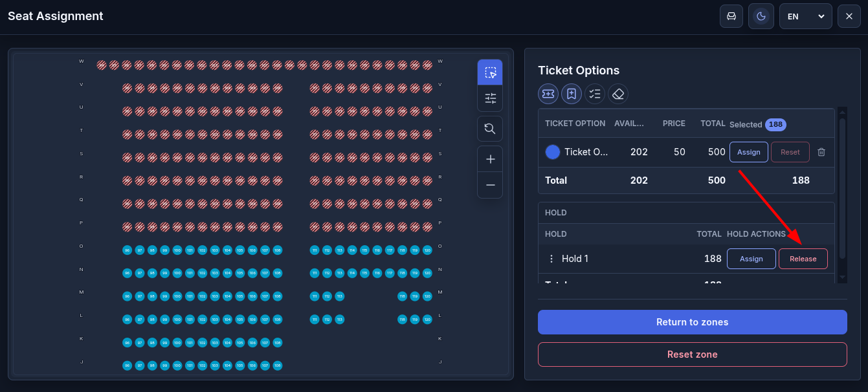Image resolution: width=868 pixels, height=392 pixels.
Task: Click the Reset zone button
Action: 693,354
